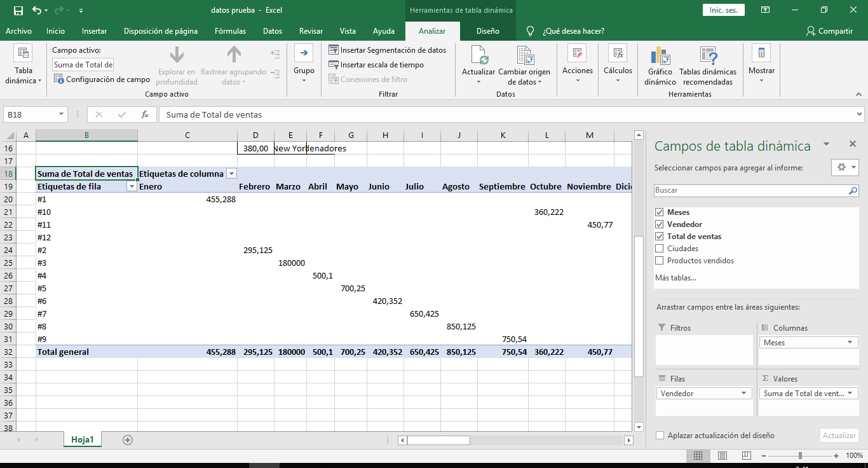The height and width of the screenshot is (468, 868).
Task: Enable Aplazar actualización del diseño
Action: point(660,436)
